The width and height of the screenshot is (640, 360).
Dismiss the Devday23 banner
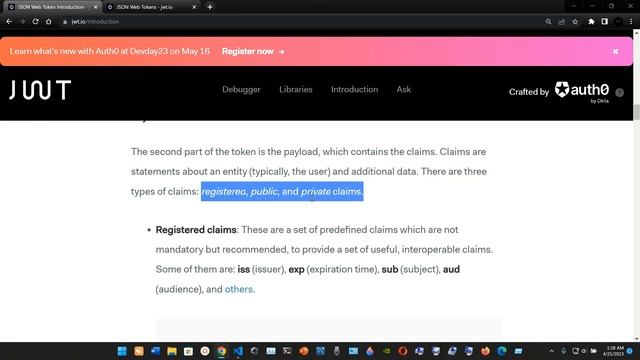point(615,51)
